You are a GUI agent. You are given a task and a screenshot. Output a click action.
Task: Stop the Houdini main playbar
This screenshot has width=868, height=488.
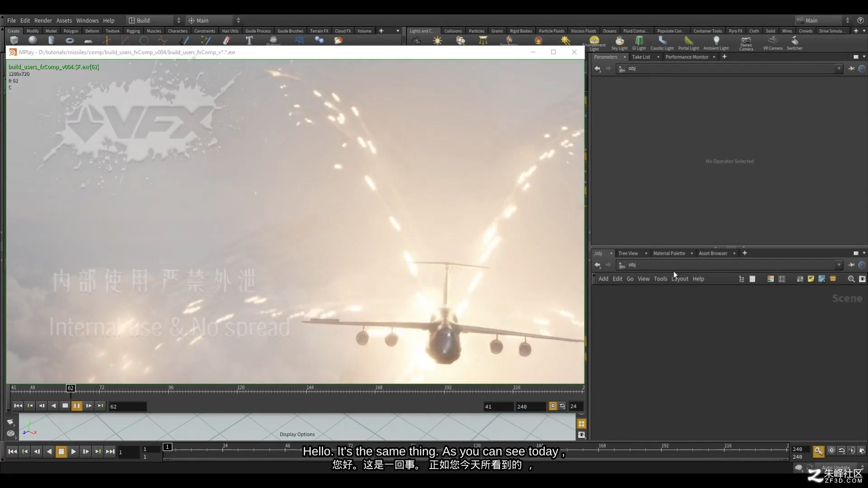61,451
